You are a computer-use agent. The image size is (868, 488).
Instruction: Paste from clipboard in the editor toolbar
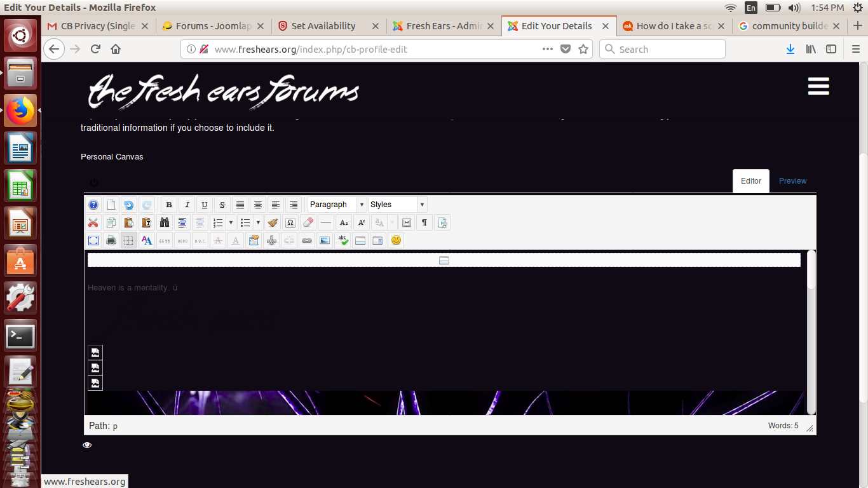coord(129,222)
